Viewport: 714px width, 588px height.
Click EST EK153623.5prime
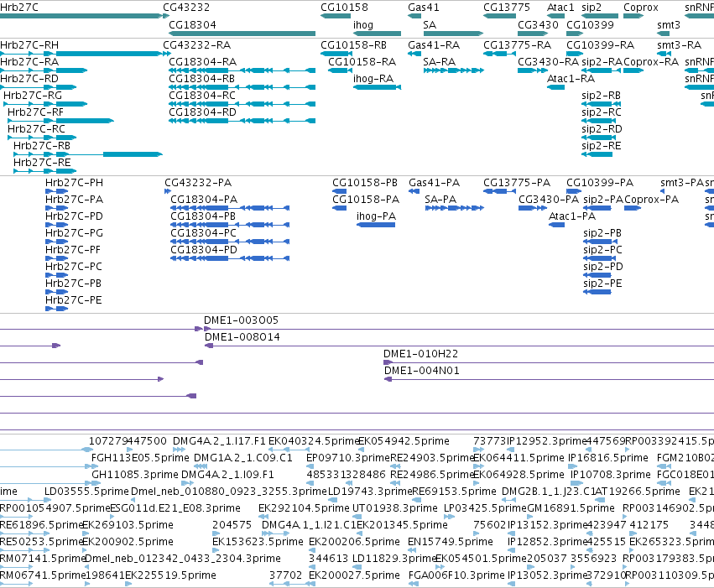258,542
